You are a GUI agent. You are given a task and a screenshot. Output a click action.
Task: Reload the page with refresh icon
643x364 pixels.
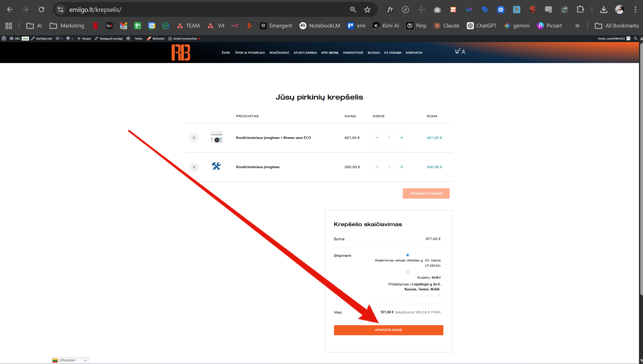click(x=41, y=10)
